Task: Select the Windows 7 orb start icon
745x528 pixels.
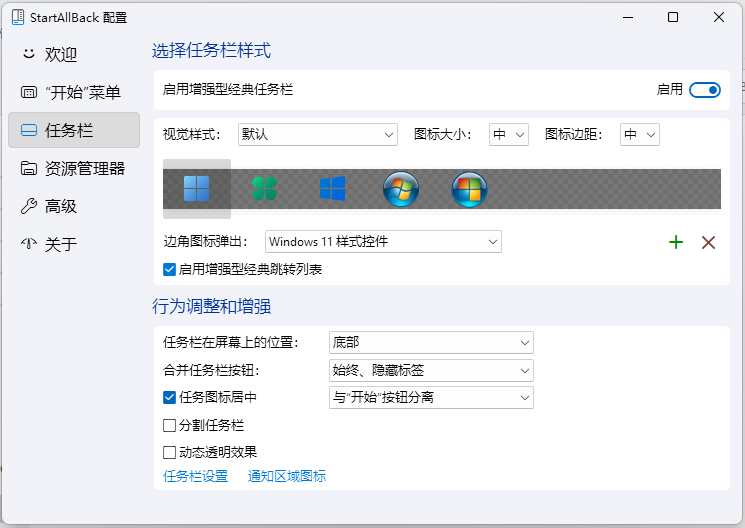Action: 401,189
